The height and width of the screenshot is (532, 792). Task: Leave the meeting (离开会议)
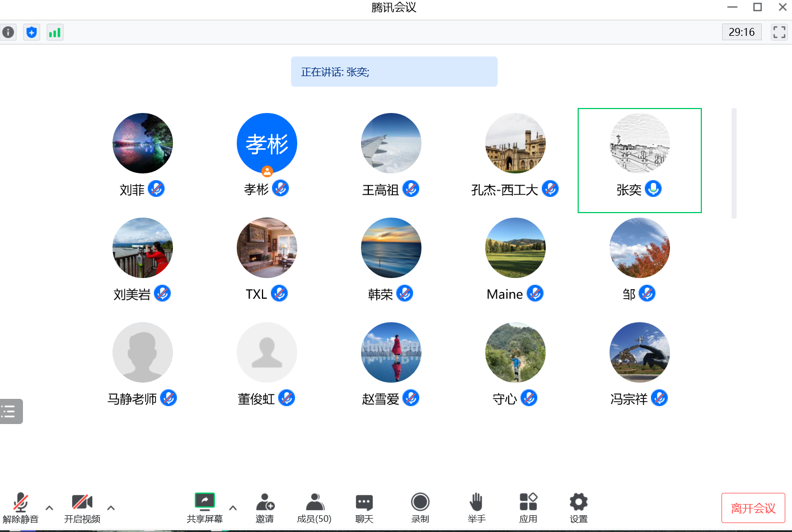coord(753,508)
